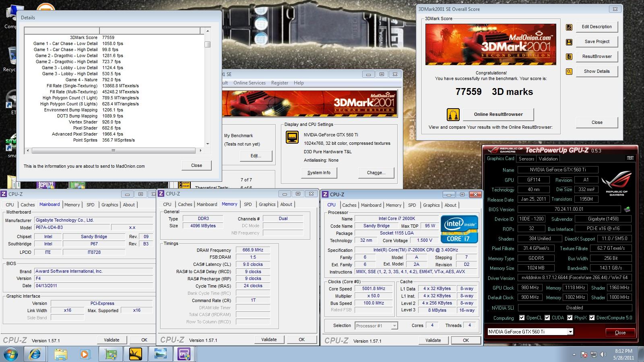
Task: Click the Intel Core i7 logo in CPU-Z
Action: click(x=459, y=229)
